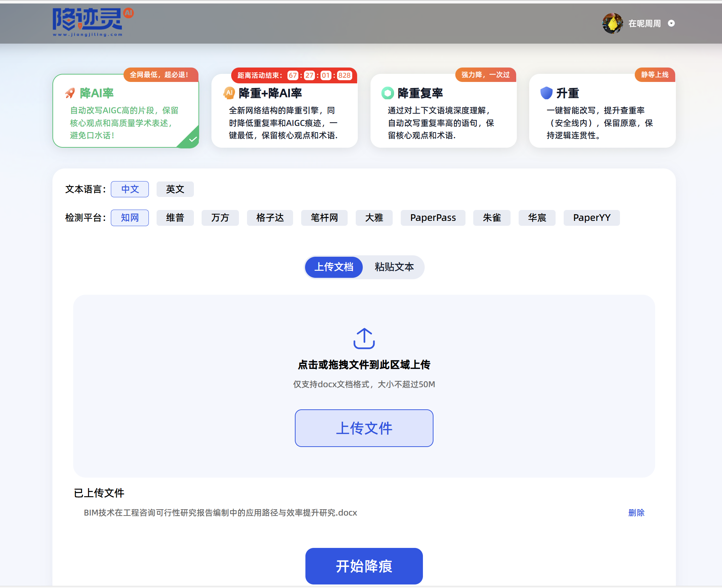The height and width of the screenshot is (588, 722).
Task: Switch to the 粘贴文本 tab
Action: 394,267
